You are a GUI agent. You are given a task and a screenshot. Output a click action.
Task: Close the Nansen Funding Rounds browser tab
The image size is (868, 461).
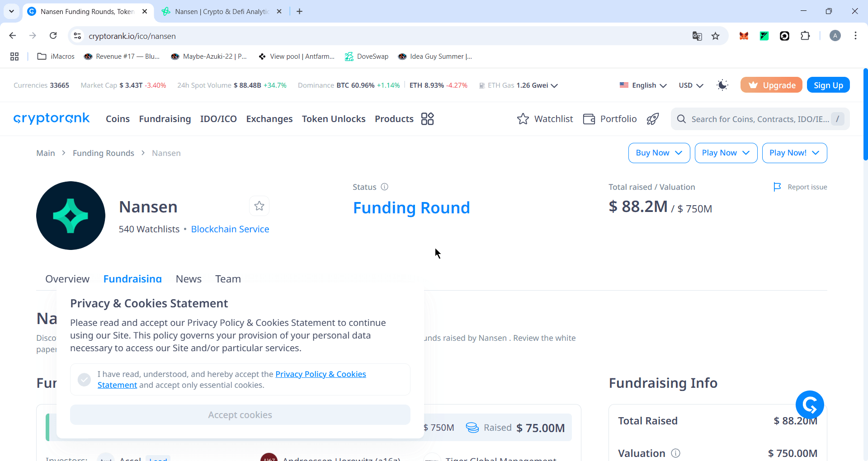coord(145,11)
